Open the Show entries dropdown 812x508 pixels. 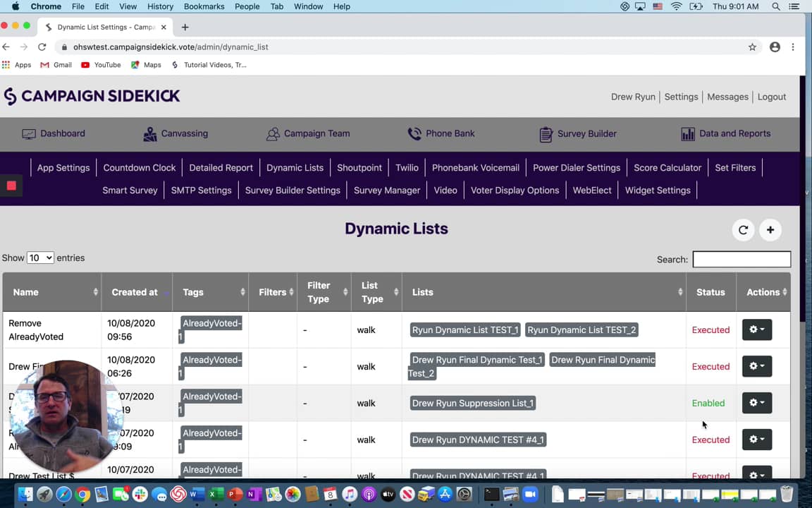pyautogui.click(x=40, y=258)
